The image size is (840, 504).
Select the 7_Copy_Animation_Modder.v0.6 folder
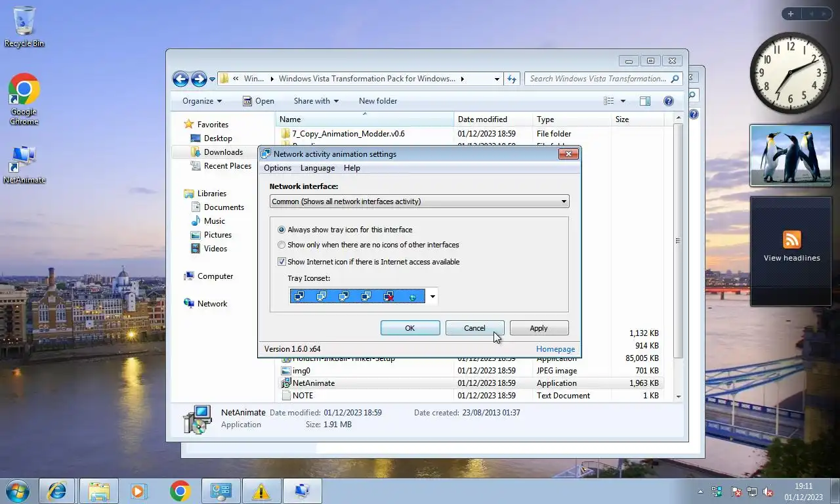(x=348, y=134)
